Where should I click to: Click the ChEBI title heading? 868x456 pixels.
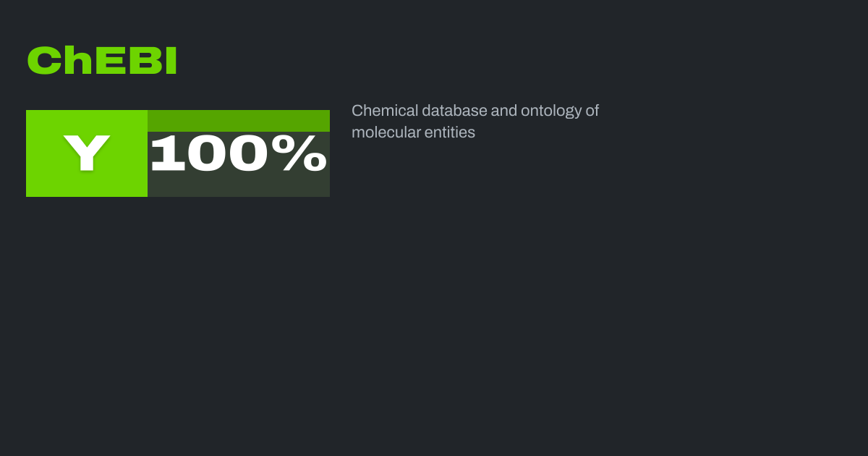(x=102, y=62)
